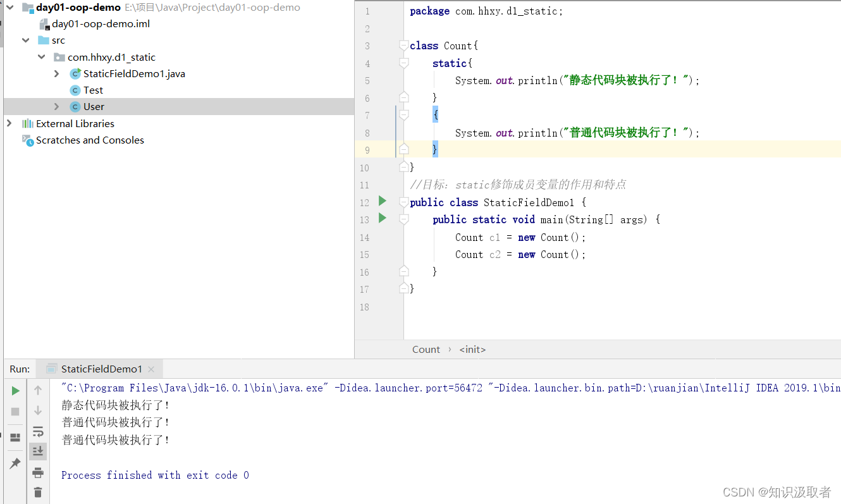Pin the Run tab with pin icon
The image size is (841, 504).
click(15, 464)
